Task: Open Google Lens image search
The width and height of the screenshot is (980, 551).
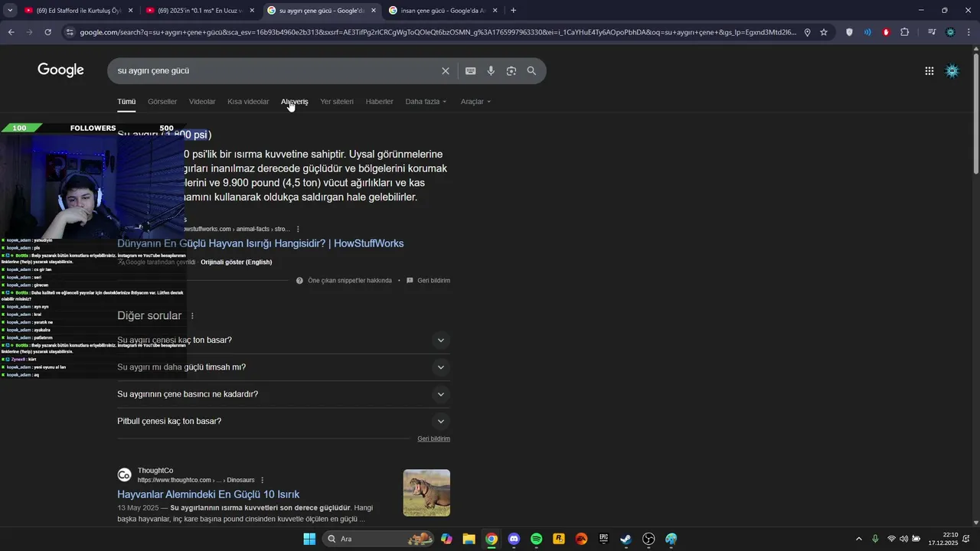Action: (x=511, y=70)
